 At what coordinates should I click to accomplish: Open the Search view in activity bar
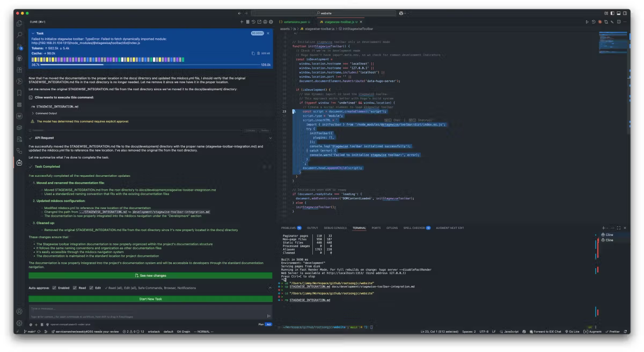pos(19,35)
